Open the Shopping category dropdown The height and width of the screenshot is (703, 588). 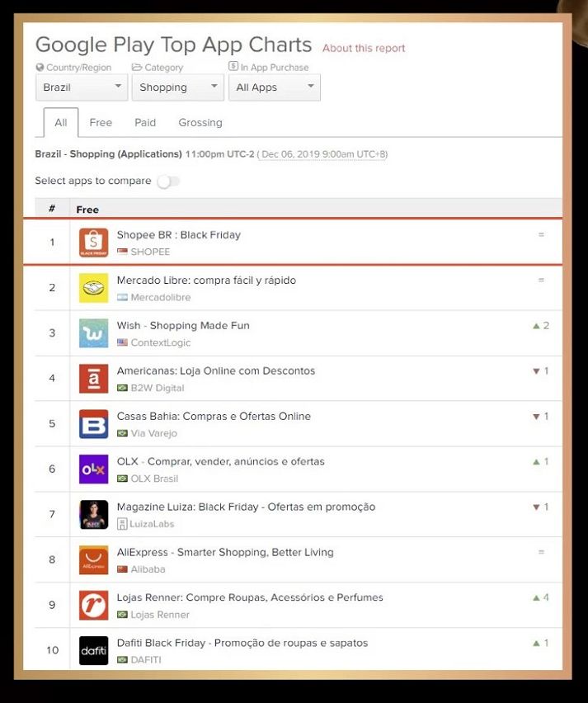[178, 87]
